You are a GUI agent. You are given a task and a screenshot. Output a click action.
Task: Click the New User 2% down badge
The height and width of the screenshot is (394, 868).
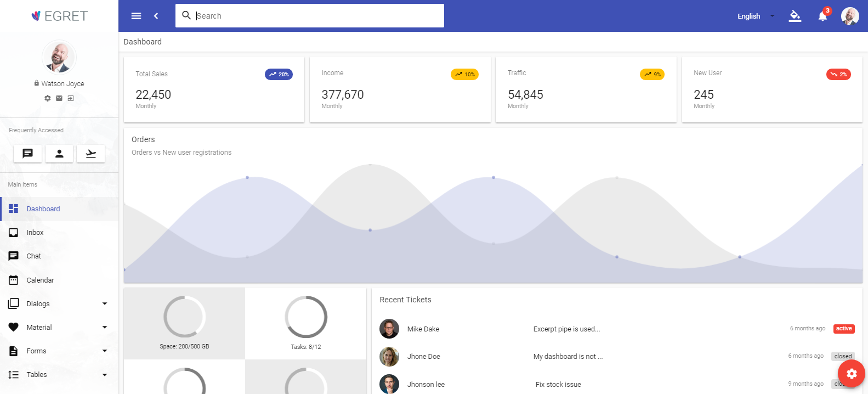pos(838,74)
